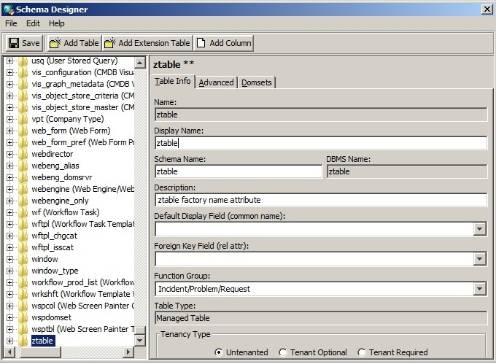
Task: Click folder icon beside wftpl_chgcat
Action: (23, 236)
